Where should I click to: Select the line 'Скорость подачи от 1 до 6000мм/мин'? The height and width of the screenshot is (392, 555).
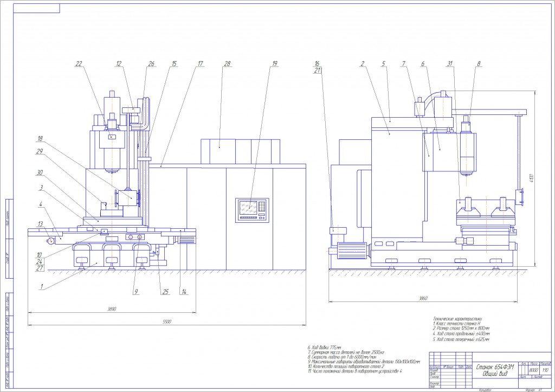pos(341,357)
